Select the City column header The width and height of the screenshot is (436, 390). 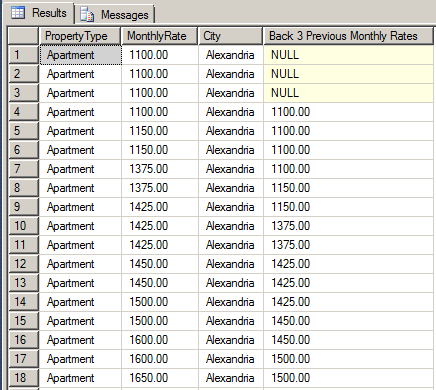click(x=231, y=36)
